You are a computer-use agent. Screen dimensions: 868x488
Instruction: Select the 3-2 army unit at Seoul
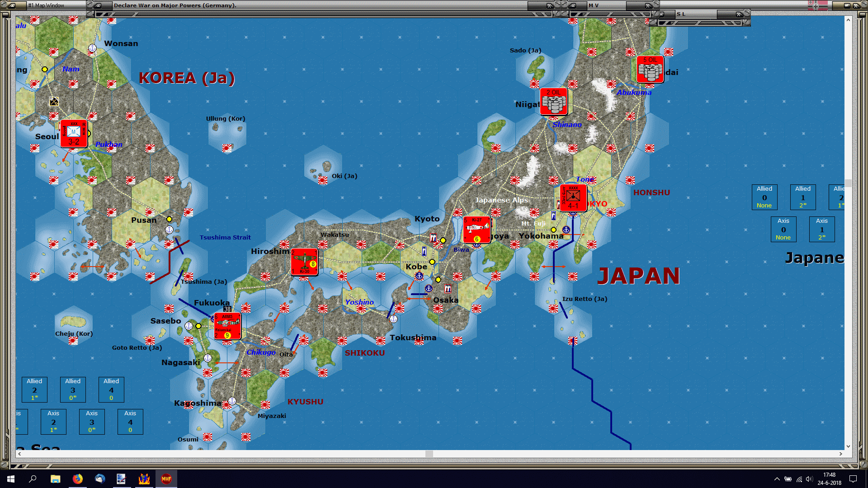coord(74,134)
